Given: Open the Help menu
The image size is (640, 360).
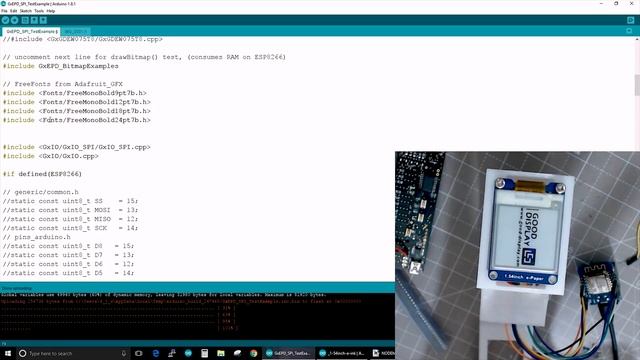Looking at the screenshot, I should click(x=51, y=11).
